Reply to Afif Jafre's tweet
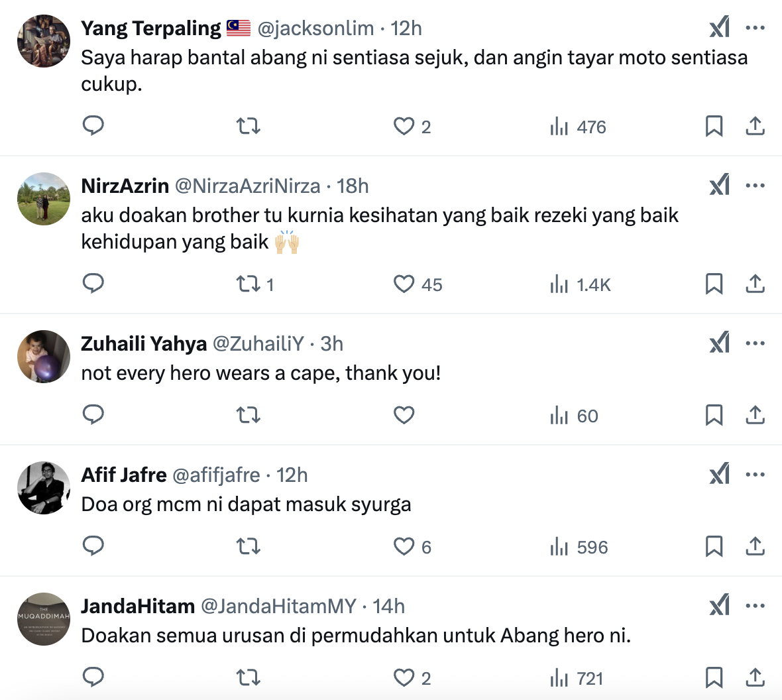This screenshot has width=782, height=700. (x=93, y=546)
